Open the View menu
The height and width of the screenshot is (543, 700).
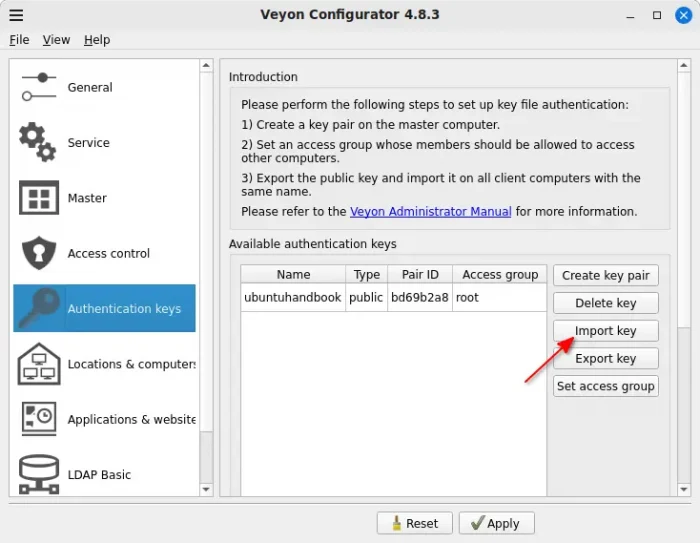pos(56,40)
